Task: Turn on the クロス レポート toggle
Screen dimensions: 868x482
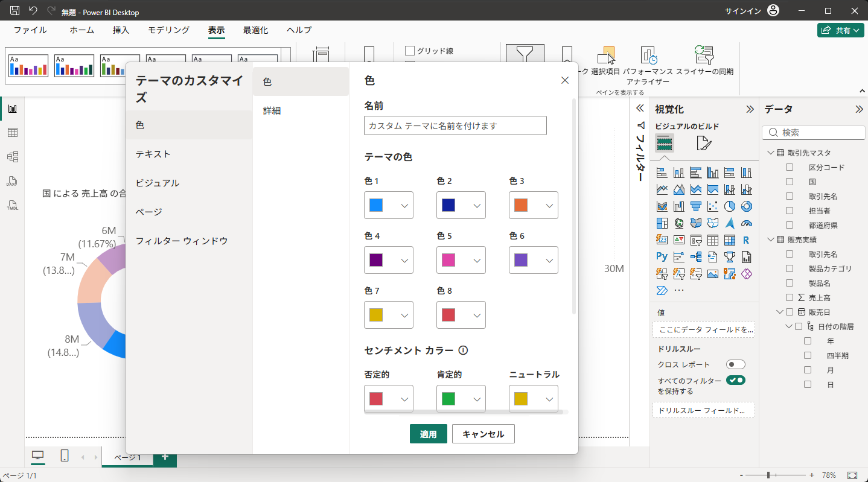Action: [736, 364]
